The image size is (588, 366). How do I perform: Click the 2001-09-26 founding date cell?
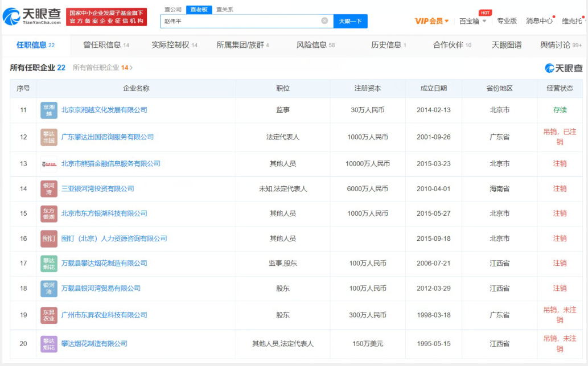tap(434, 137)
